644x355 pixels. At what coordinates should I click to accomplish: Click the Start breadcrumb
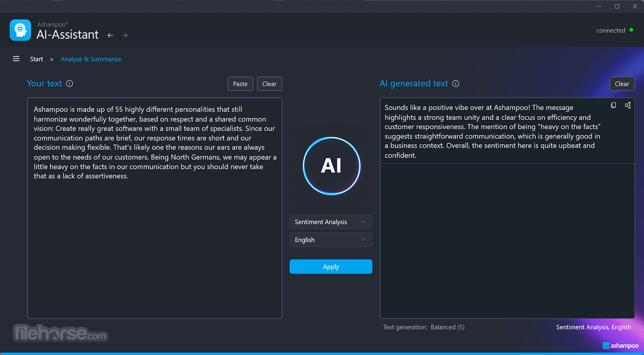point(36,59)
